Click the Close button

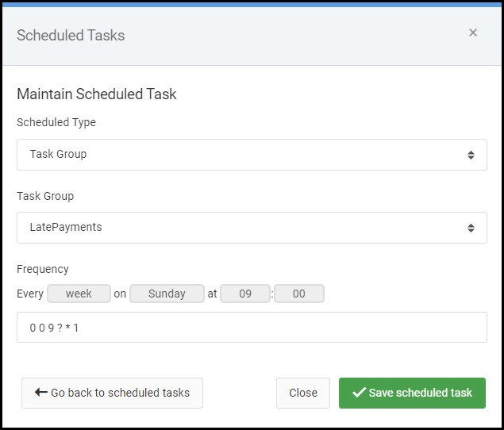(x=303, y=393)
